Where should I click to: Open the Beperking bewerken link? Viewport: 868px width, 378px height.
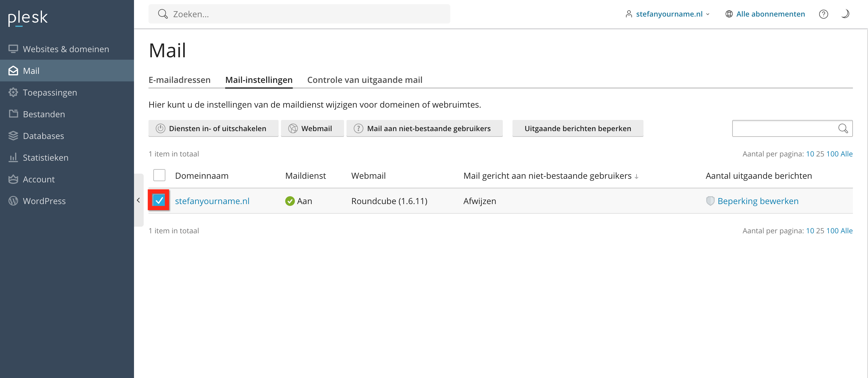(758, 201)
